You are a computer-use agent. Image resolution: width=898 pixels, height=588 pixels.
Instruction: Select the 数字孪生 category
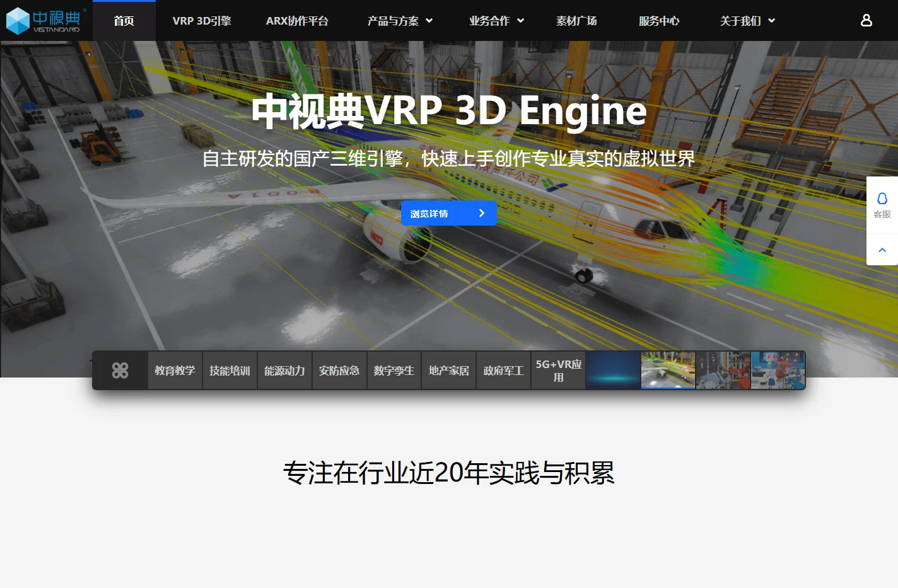(x=394, y=371)
